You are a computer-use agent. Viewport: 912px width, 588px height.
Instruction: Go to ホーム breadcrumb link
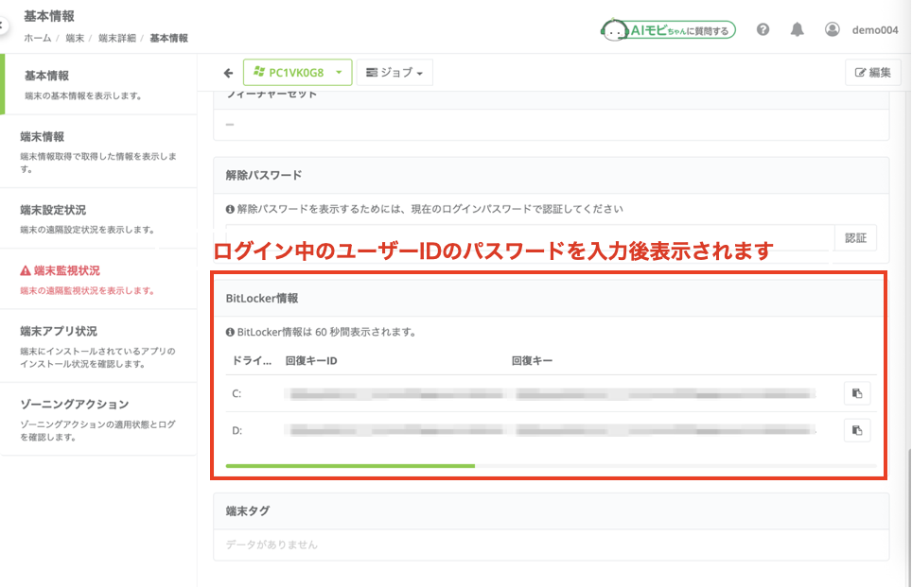click(37, 39)
